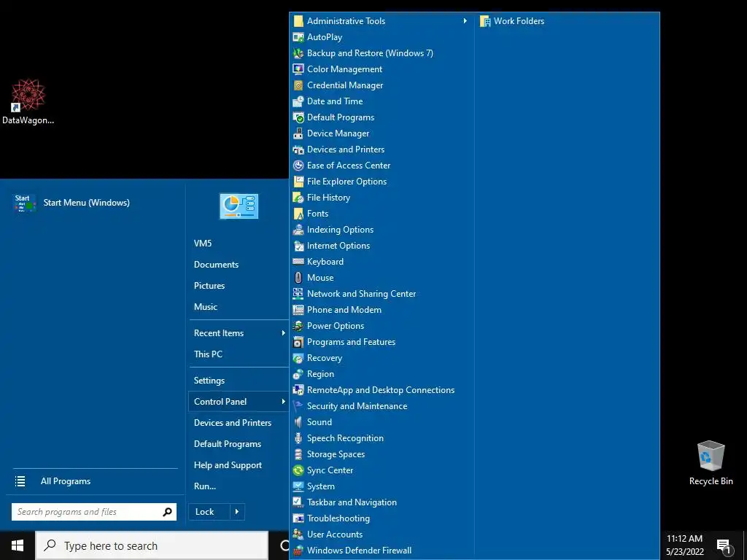747x560 pixels.
Task: Open the Work Folders icon
Action: coord(485,21)
